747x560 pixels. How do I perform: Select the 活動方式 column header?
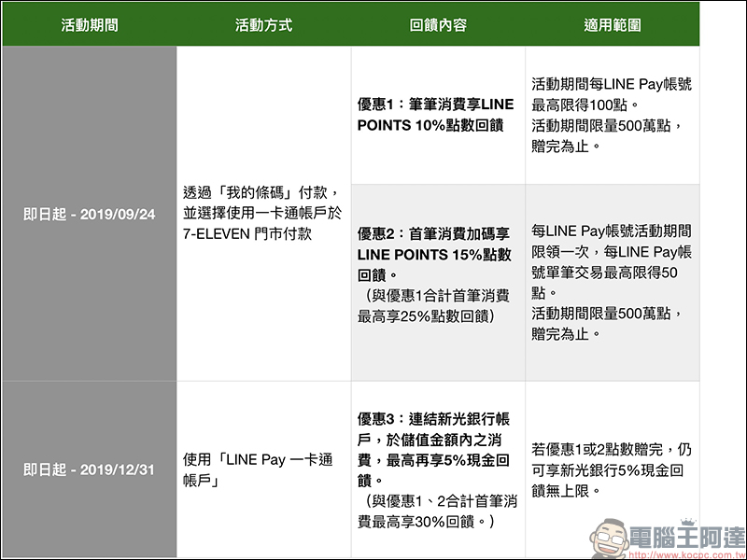coord(263,25)
